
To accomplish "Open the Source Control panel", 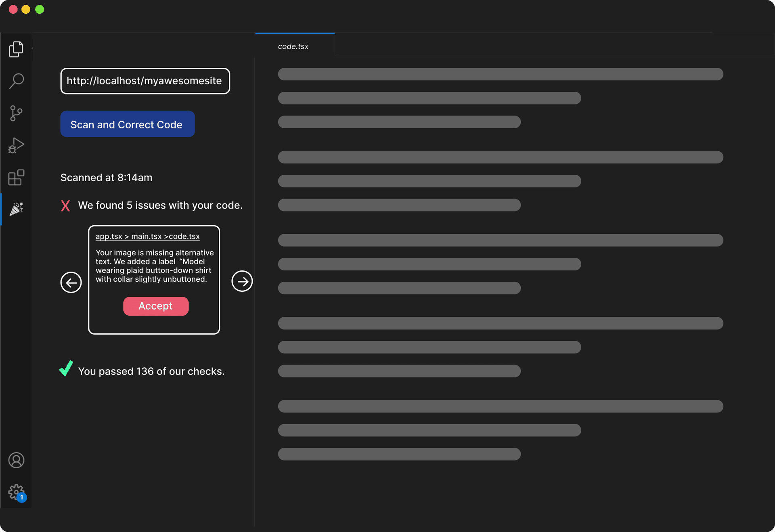I will coord(16,113).
